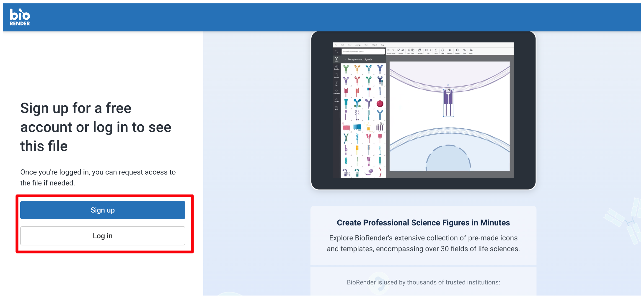Select the Text tool in sidebar
Viewport: 644px width, 297px height.
click(x=336, y=83)
